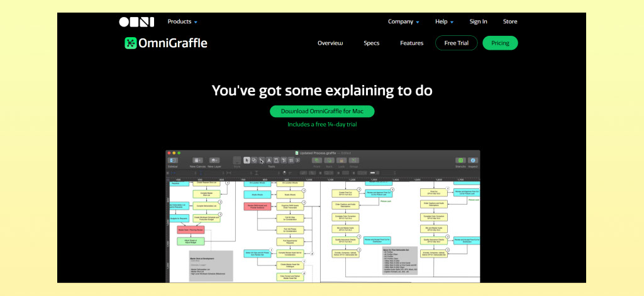Screen dimensions: 644x296
Task: Select the hash-shaped Artboard tool icon
Action: coord(291,161)
